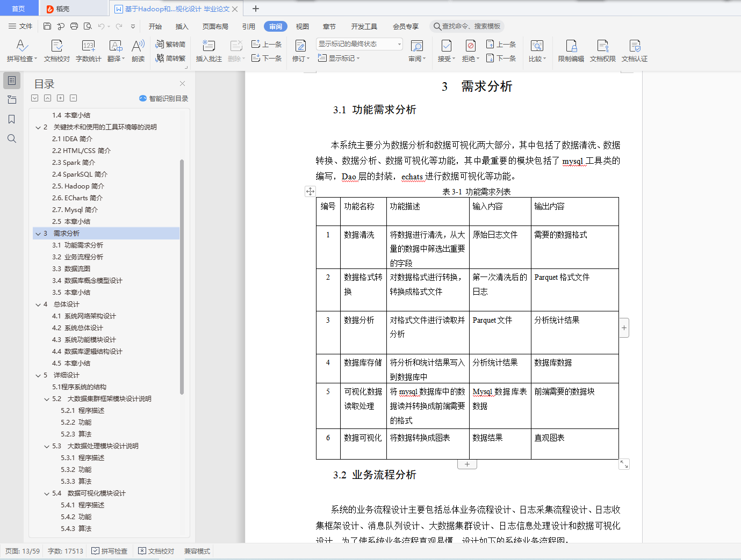Click the up-arrow box icon under 目录 title
Image resolution: width=741 pixels, height=560 pixels.
point(48,98)
